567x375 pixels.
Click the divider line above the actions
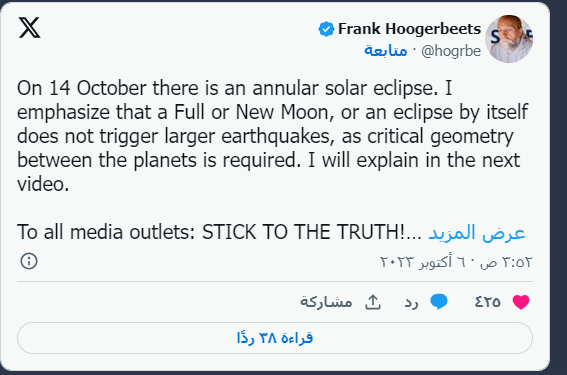pyautogui.click(x=275, y=281)
